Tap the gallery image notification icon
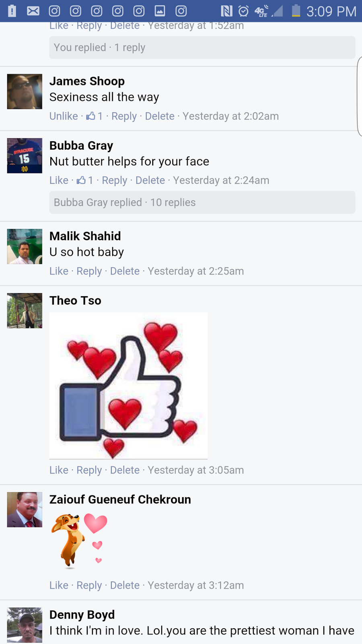362x644 pixels. (160, 11)
